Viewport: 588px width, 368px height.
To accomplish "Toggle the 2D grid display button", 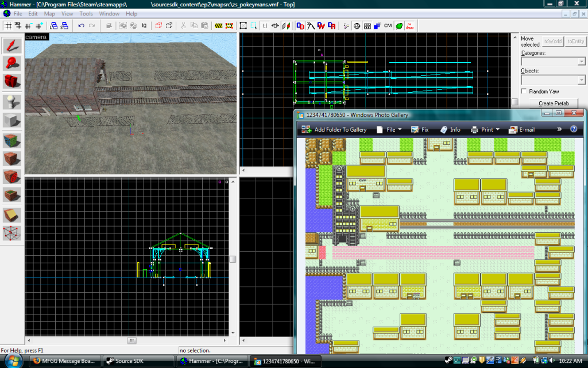I will (x=8, y=26).
